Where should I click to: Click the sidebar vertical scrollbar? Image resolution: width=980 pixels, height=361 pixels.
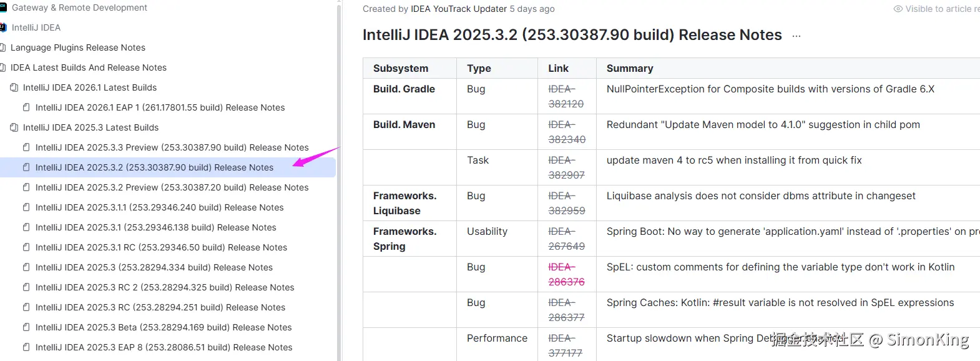click(x=339, y=180)
